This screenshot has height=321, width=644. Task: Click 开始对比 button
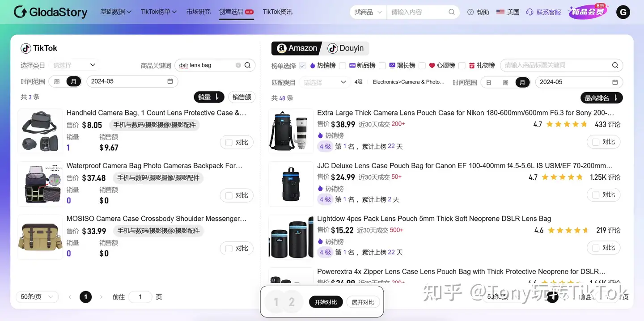pos(326,302)
